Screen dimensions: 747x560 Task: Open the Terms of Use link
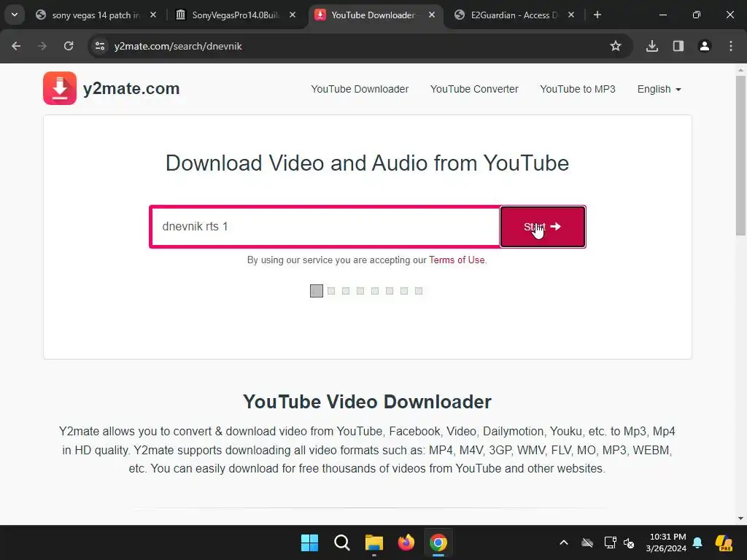point(457,260)
